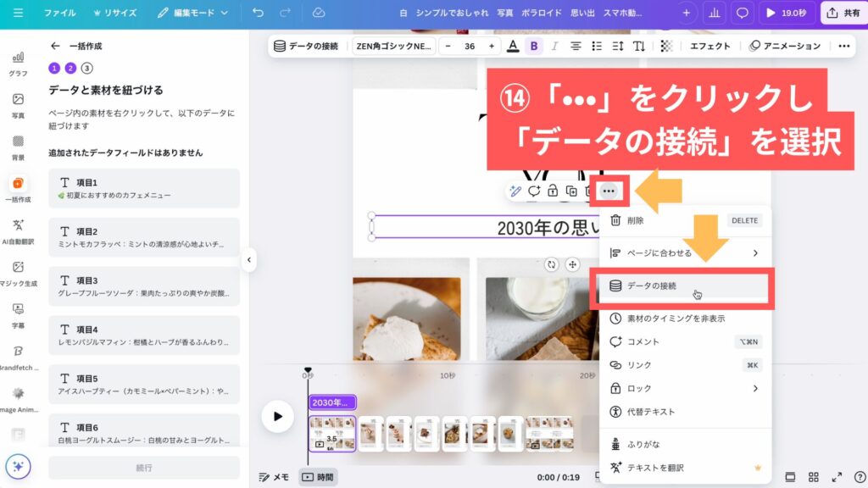Open 字幕 in the sidebar
The height and width of the screenshot is (488, 868).
click(x=18, y=316)
